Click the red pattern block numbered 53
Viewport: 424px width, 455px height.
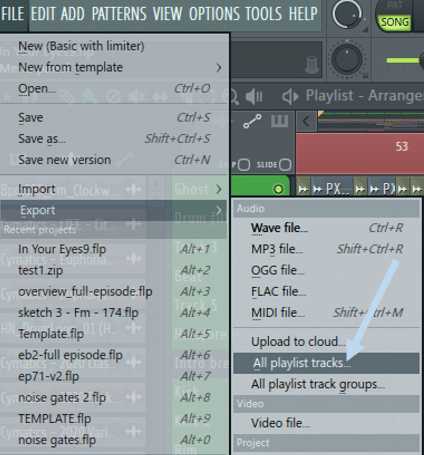pyautogui.click(x=360, y=153)
